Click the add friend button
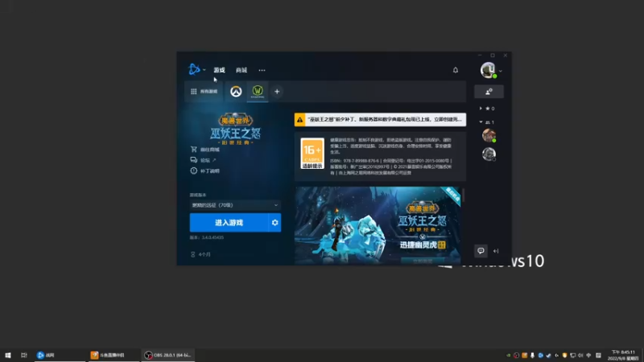 (489, 92)
